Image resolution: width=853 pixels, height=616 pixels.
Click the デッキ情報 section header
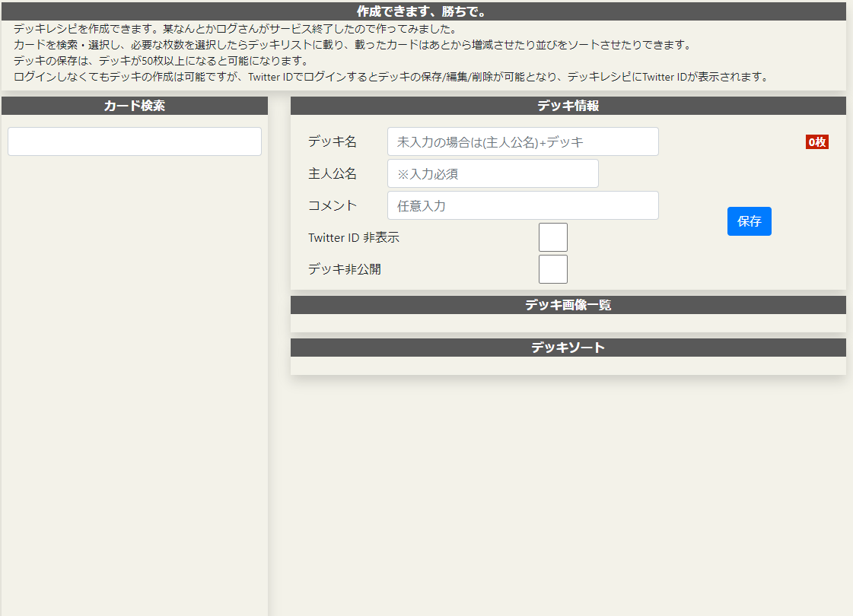567,106
